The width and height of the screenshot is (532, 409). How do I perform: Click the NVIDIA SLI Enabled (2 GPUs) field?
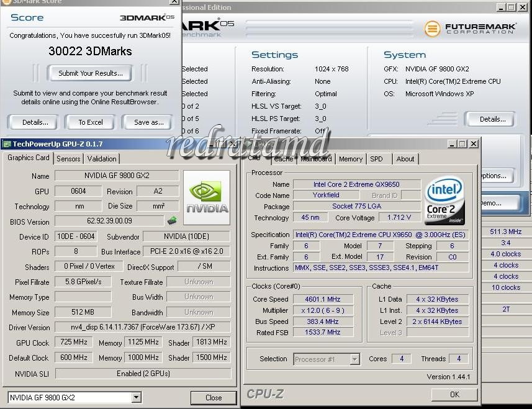(143, 374)
